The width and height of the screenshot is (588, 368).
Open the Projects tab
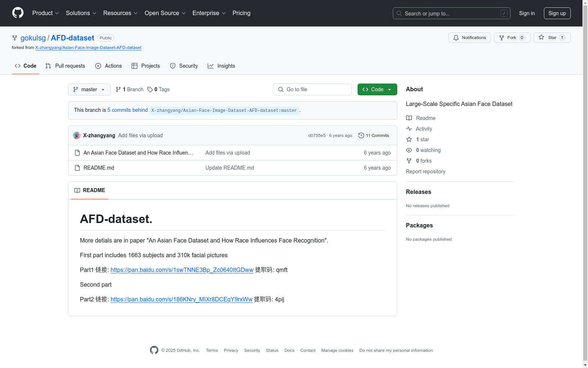(x=146, y=66)
